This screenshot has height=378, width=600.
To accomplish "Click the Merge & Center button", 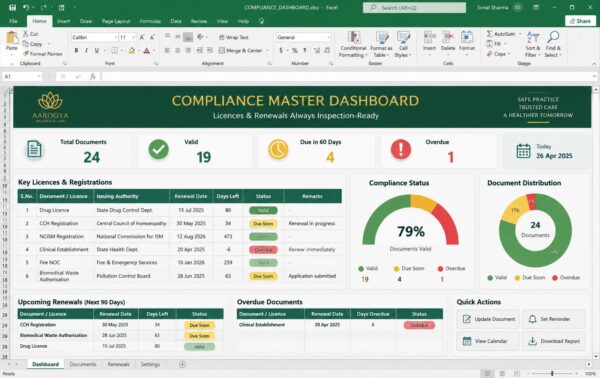I will pyautogui.click(x=240, y=51).
